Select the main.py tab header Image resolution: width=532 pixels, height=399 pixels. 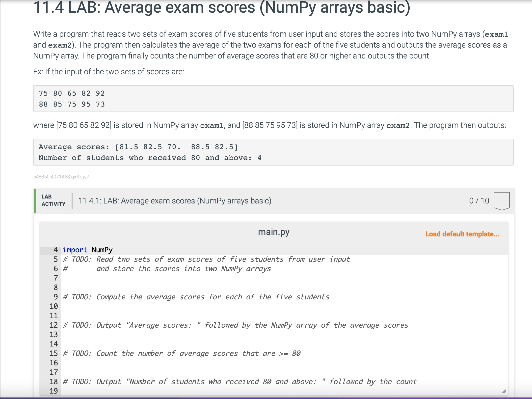(274, 232)
